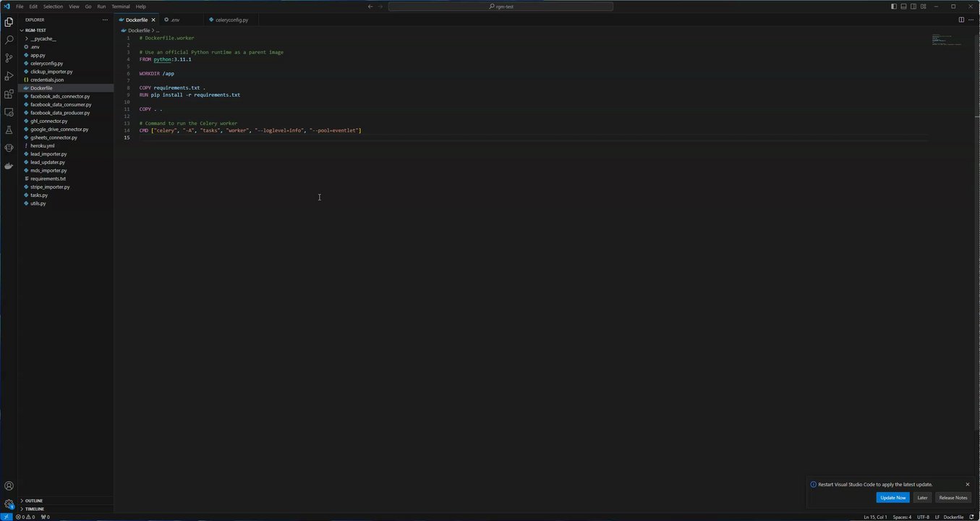Open the File menu
Image resolution: width=980 pixels, height=521 pixels.
pos(20,7)
